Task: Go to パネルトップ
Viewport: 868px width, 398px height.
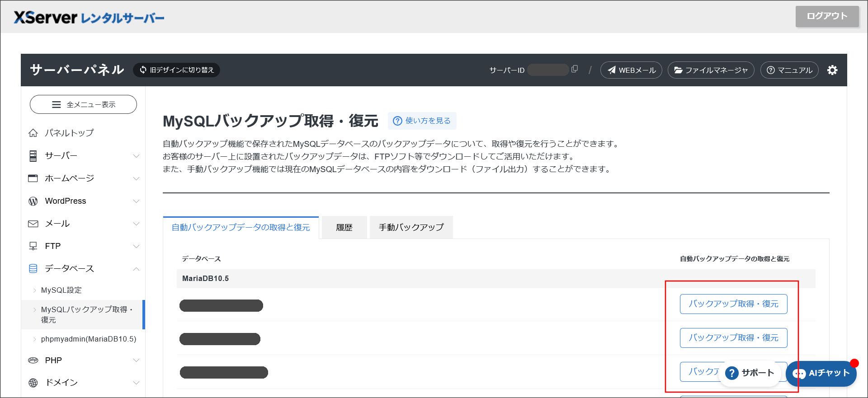Action: coord(69,133)
